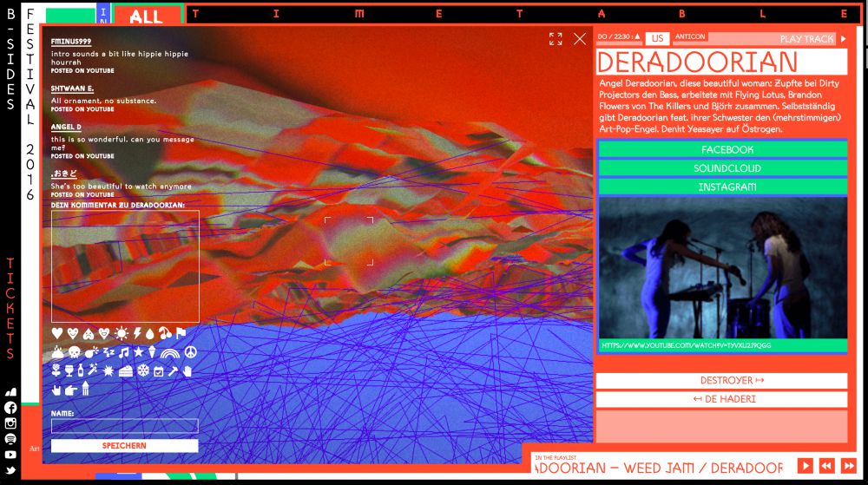Open the SOUNDCLOUD link button
Screen dimensions: 868x485
[722, 168]
